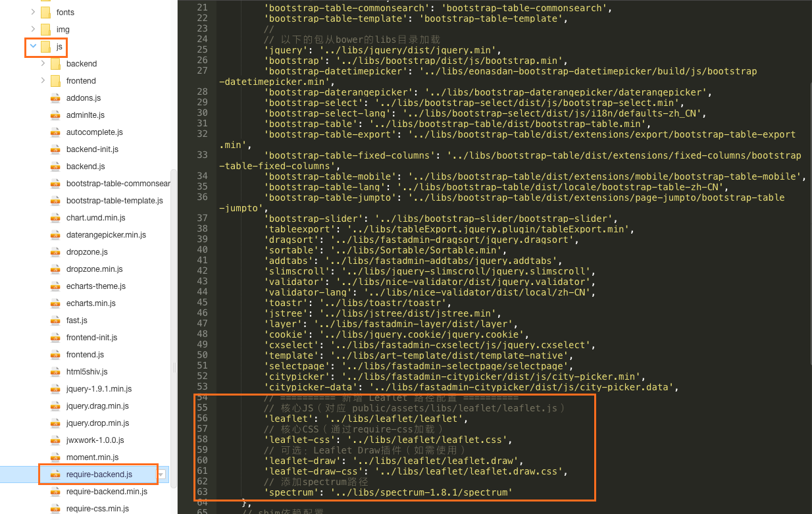Click the jquery.drag.min.js file icon

(55, 405)
